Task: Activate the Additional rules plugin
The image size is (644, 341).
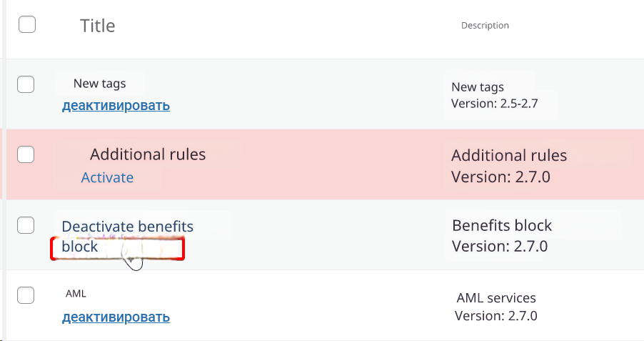Action: click(107, 177)
